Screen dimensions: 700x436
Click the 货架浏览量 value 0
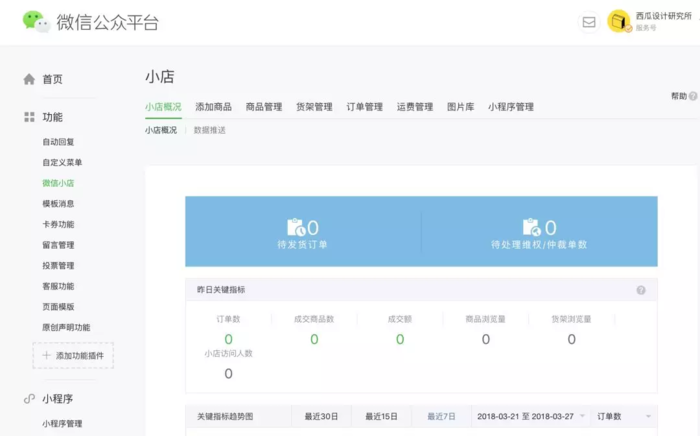coord(571,340)
